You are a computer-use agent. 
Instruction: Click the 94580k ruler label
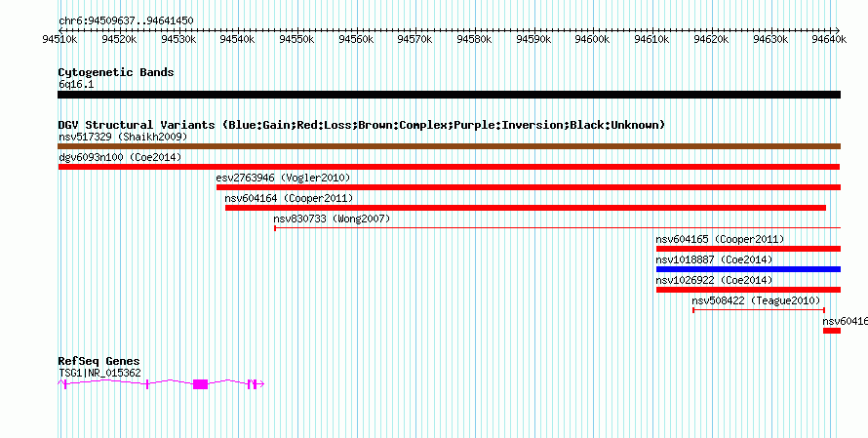point(474,39)
